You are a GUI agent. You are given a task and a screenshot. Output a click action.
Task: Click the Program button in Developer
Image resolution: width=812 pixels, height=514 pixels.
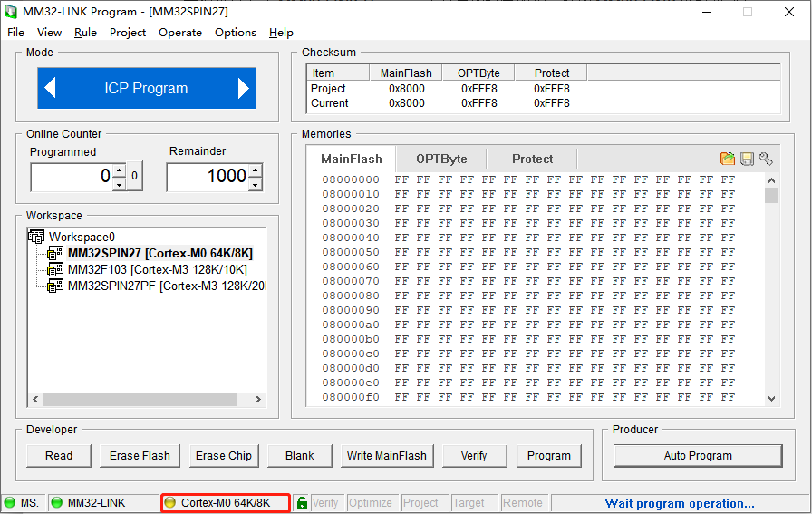pyautogui.click(x=549, y=455)
